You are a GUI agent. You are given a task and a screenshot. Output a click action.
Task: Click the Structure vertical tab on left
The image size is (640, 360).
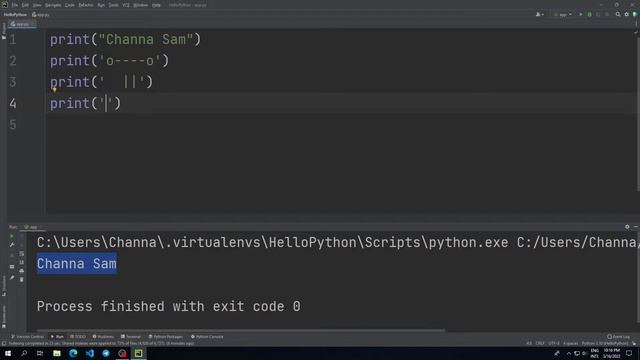(x=4, y=286)
